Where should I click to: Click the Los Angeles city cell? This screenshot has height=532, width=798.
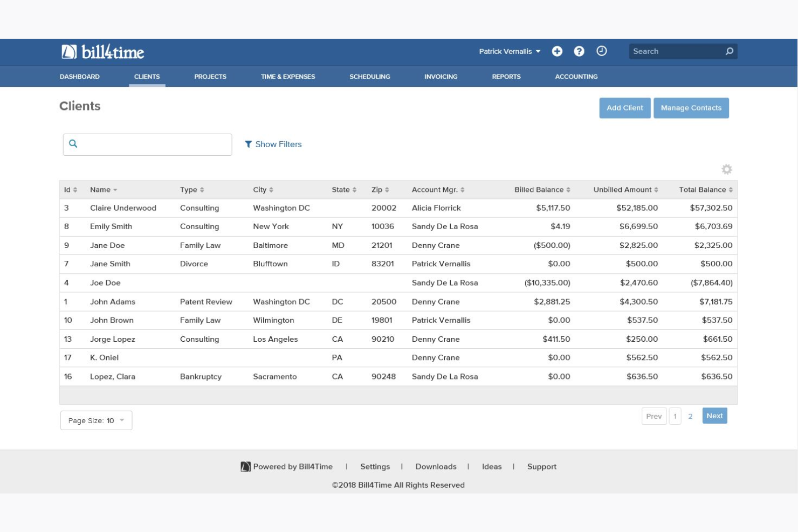[x=276, y=339]
